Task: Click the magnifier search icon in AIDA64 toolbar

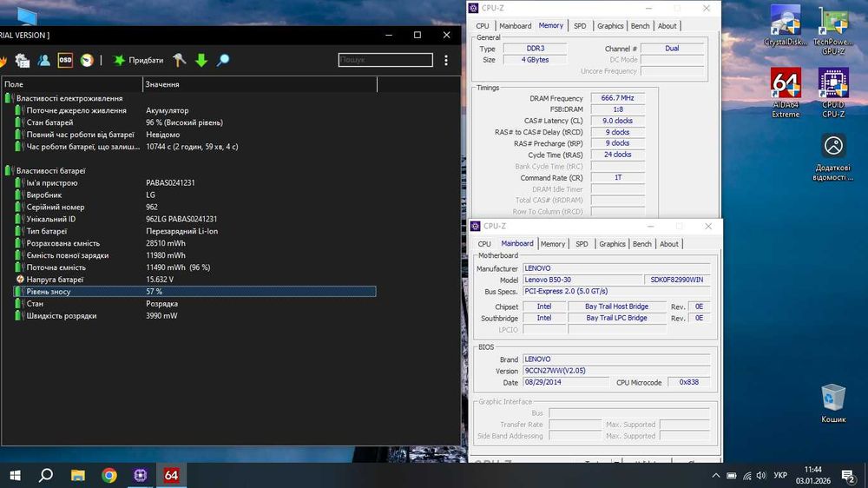Action: (222, 61)
